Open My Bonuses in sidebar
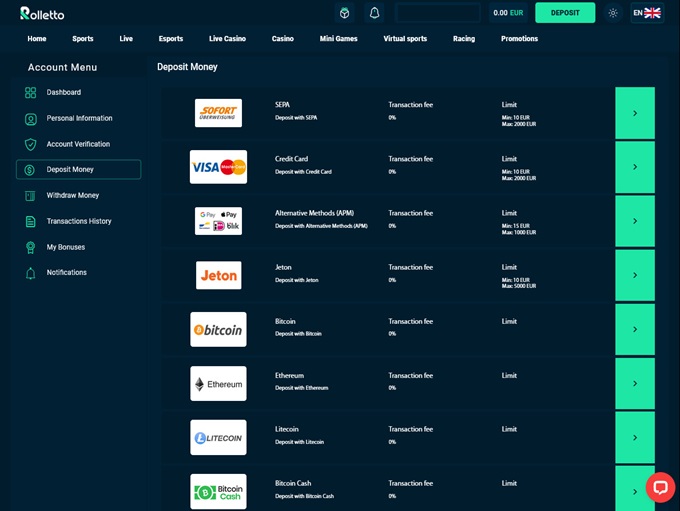680x511 pixels. coord(65,247)
